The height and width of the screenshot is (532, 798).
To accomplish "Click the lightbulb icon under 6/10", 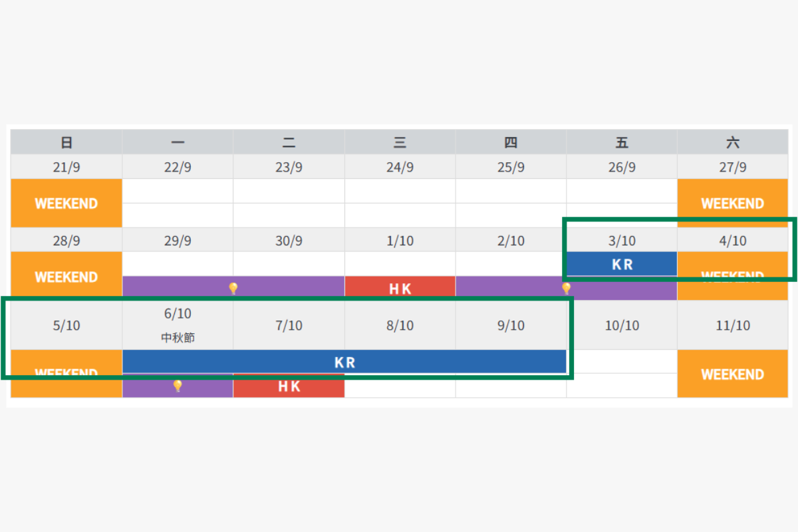I will click(178, 386).
